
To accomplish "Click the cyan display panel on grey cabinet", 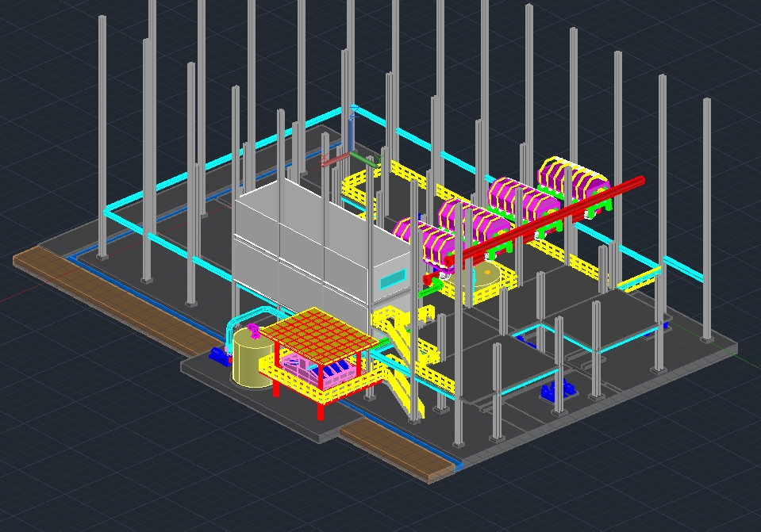I will pos(393,279).
